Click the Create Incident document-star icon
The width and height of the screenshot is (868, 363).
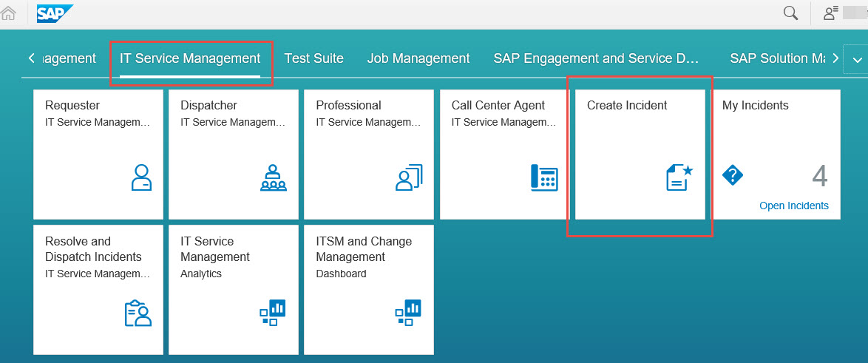point(679,177)
